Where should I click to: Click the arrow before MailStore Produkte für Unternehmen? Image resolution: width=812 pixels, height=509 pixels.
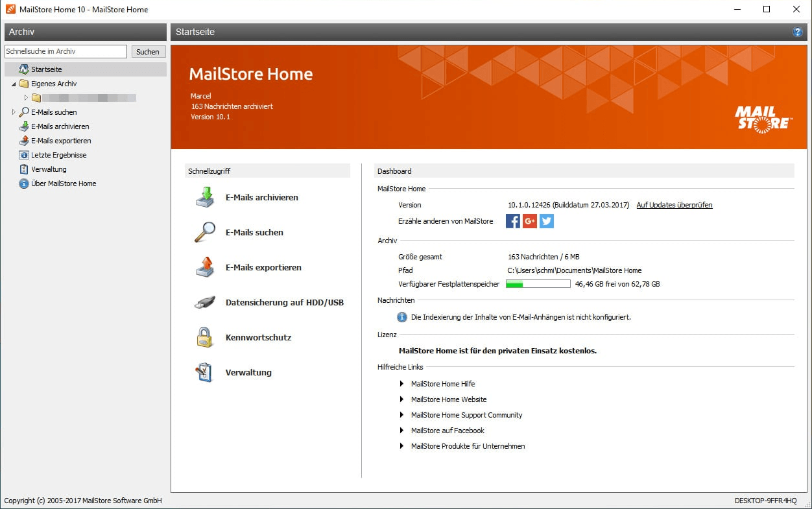[x=402, y=446]
